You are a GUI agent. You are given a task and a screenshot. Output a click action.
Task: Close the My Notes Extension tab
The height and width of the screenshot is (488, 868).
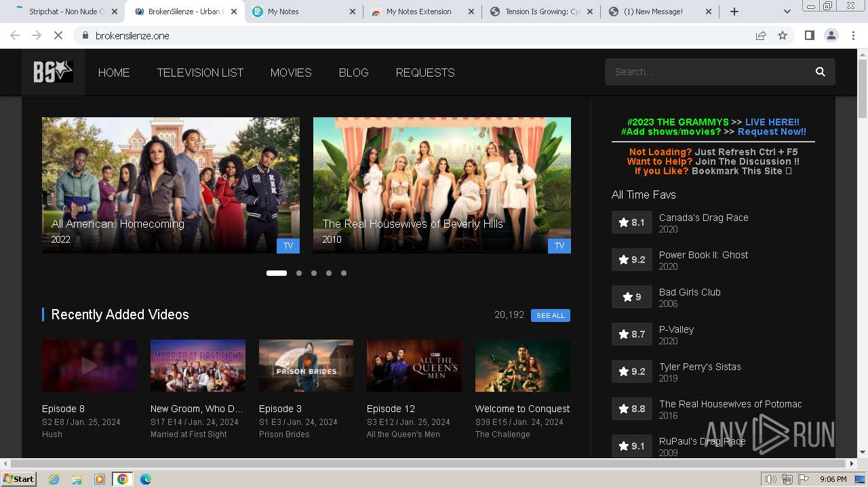coord(472,12)
